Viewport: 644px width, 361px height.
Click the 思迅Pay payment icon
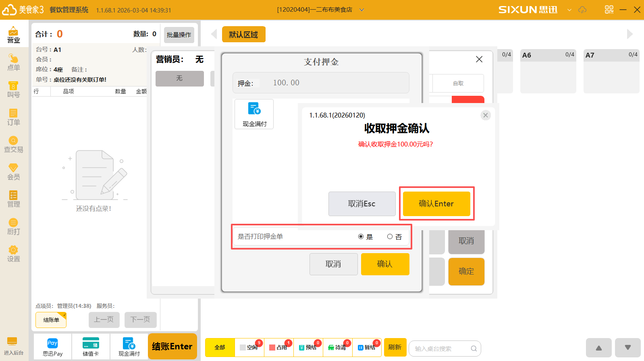click(x=52, y=347)
